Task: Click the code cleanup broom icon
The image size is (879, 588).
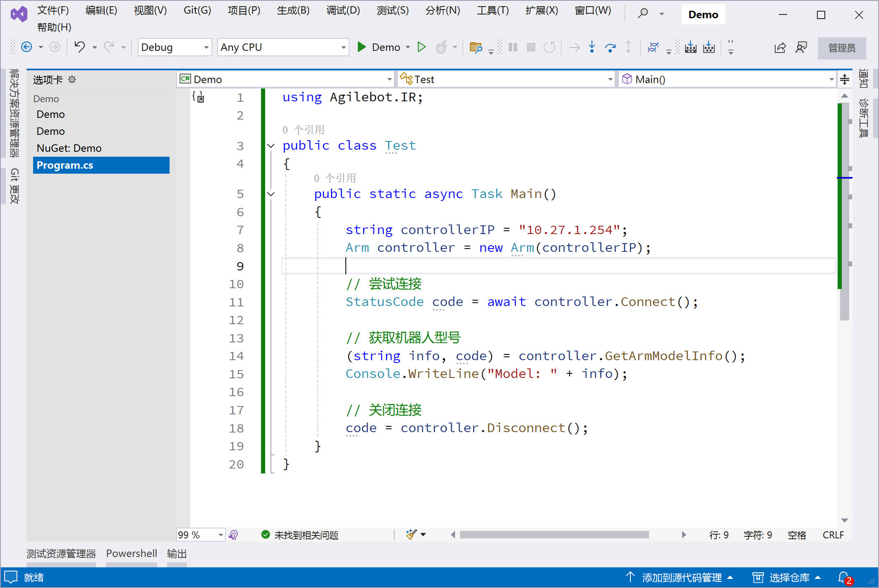Action: pyautogui.click(x=411, y=535)
